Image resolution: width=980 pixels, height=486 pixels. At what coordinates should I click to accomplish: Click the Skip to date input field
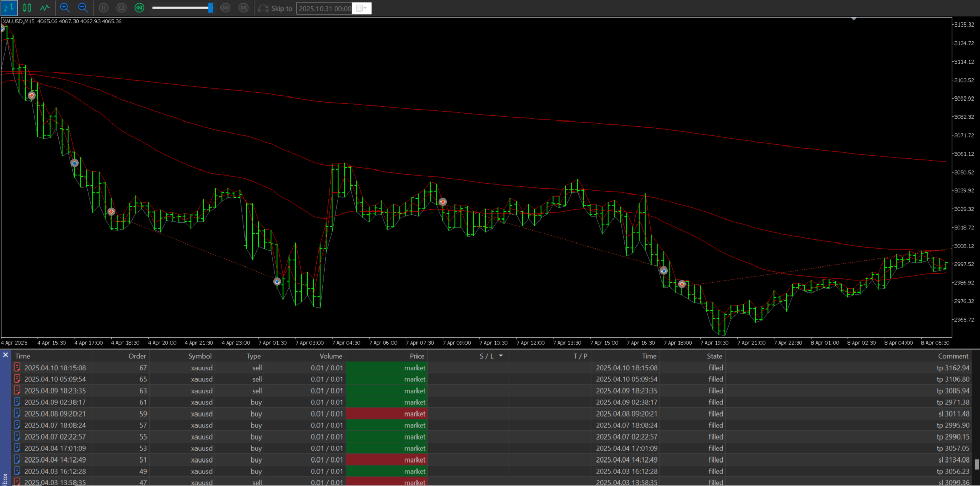[324, 8]
